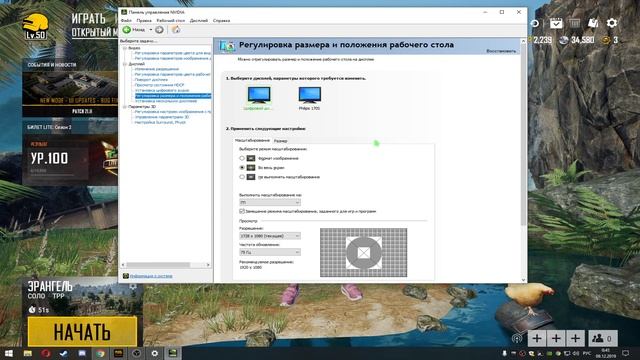Switch to the Масштабирование tab
The height and width of the screenshot is (360, 640).
tap(252, 140)
